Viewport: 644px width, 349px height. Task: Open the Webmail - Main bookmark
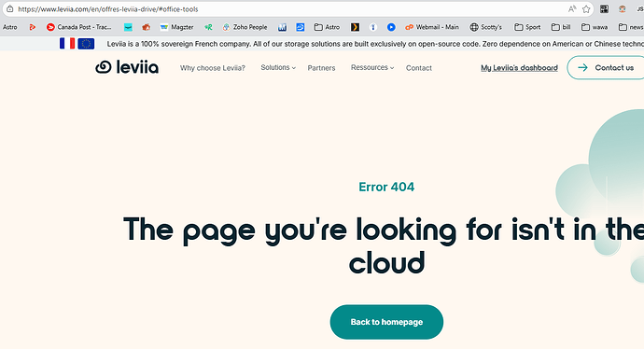431,27
